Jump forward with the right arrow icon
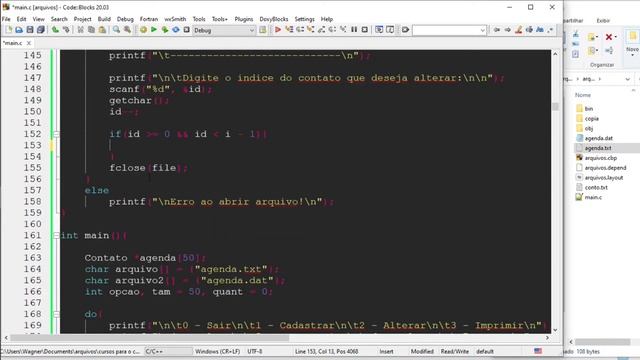640x360 pixels. pyautogui.click(x=507, y=30)
